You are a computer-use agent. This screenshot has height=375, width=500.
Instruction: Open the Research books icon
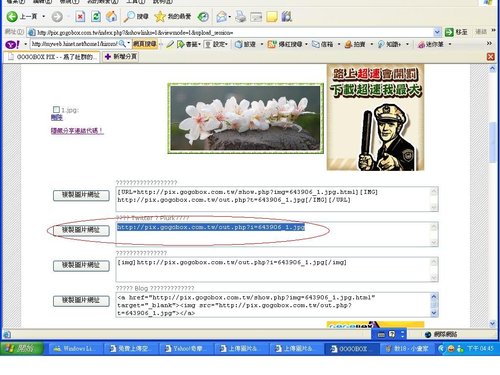point(287,16)
